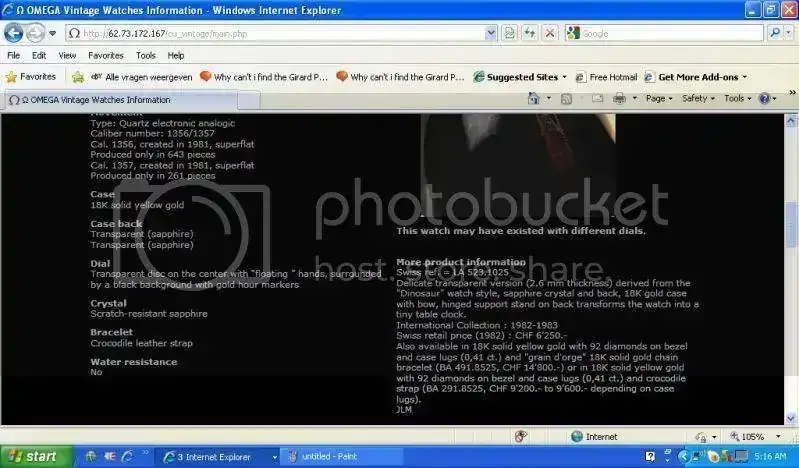799x468 pixels.
Task: Open the Favorites star button
Action: coord(31,77)
